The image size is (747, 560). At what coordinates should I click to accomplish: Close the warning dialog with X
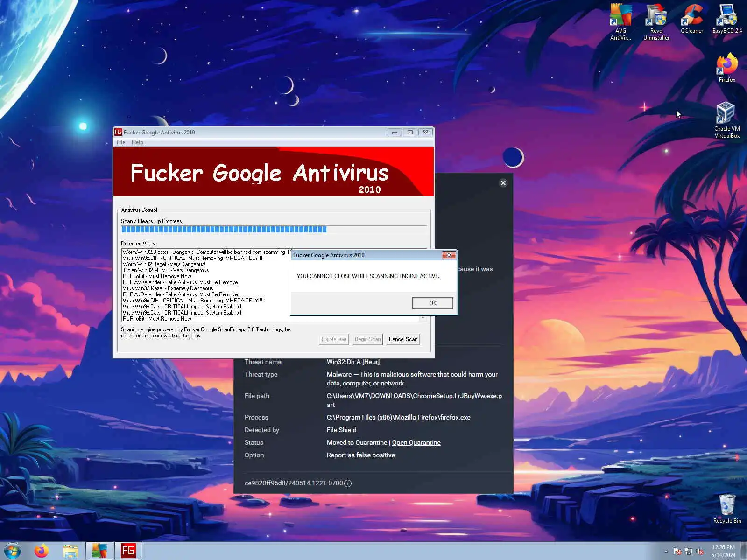coord(449,255)
